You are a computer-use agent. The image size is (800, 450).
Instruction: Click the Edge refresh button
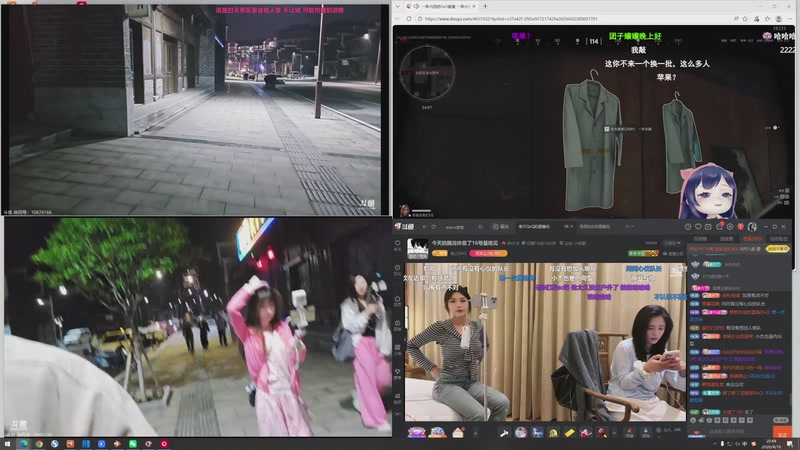[409, 18]
